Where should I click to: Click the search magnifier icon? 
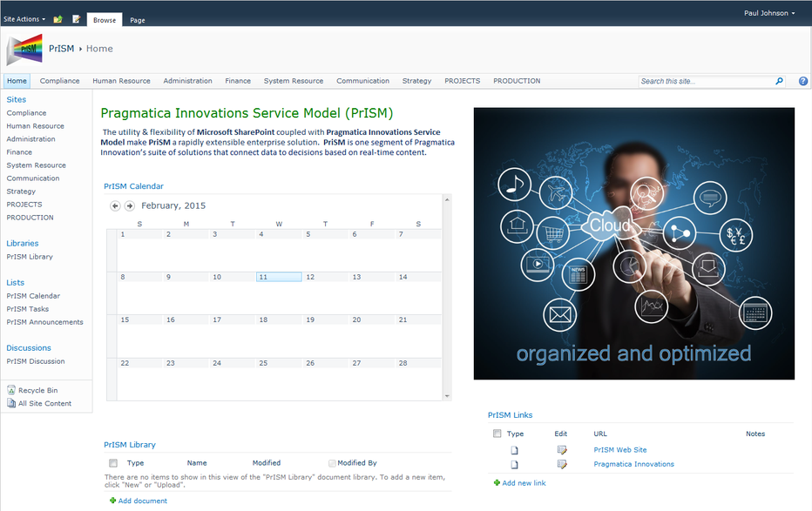click(x=779, y=81)
